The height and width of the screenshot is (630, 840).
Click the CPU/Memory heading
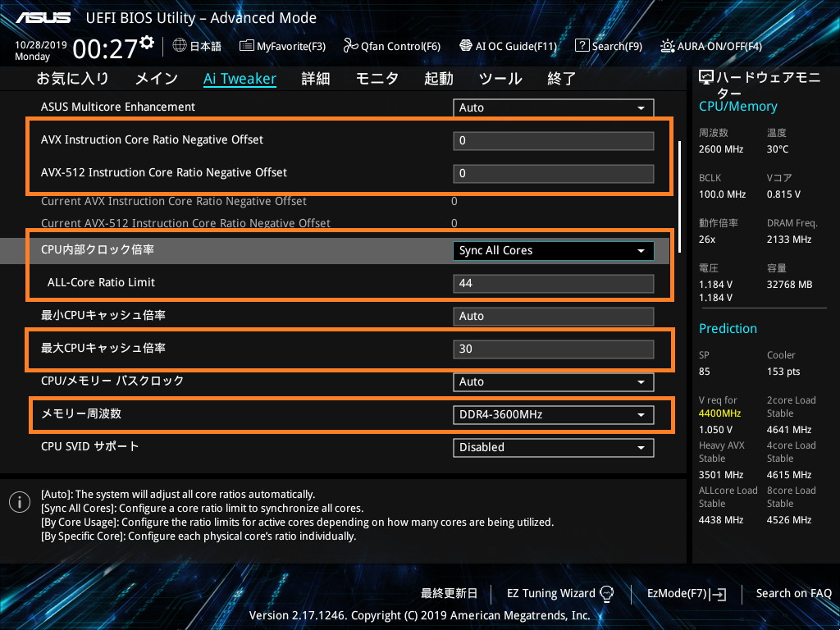[737, 107]
